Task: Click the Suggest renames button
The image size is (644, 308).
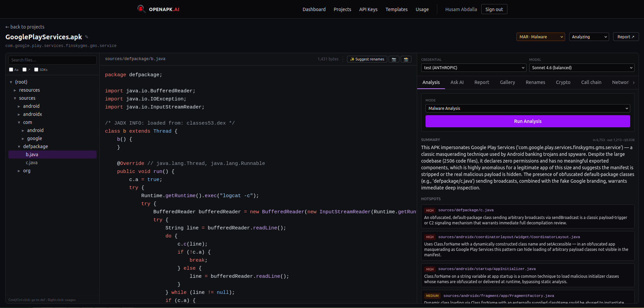Action: 367,59
